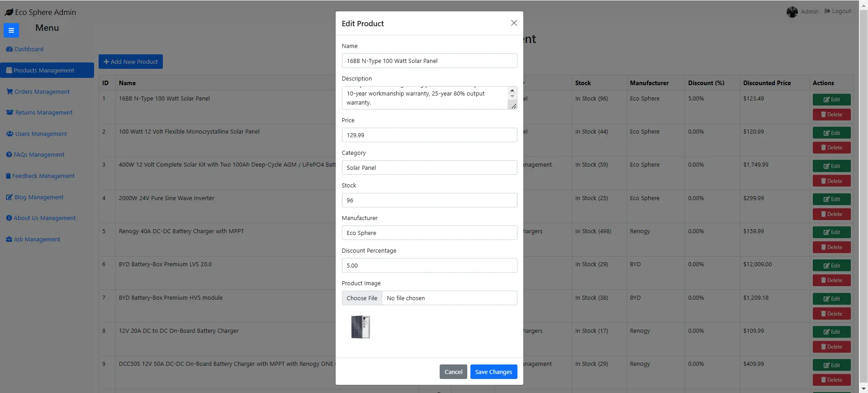Click the solar panel product thumbnail
868x393 pixels.
coord(360,327)
